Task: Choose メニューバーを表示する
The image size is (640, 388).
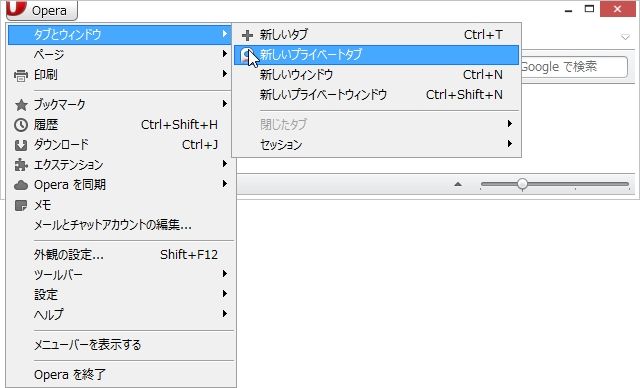Action: [x=120, y=345]
